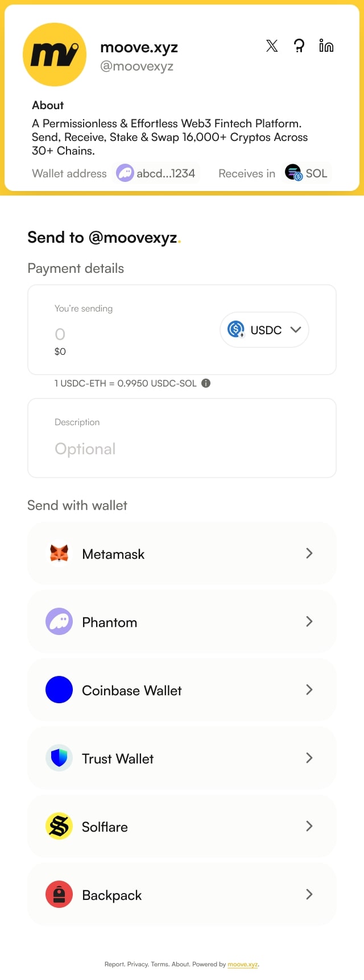
Task: Open the LinkedIn profile icon
Action: pyautogui.click(x=326, y=46)
